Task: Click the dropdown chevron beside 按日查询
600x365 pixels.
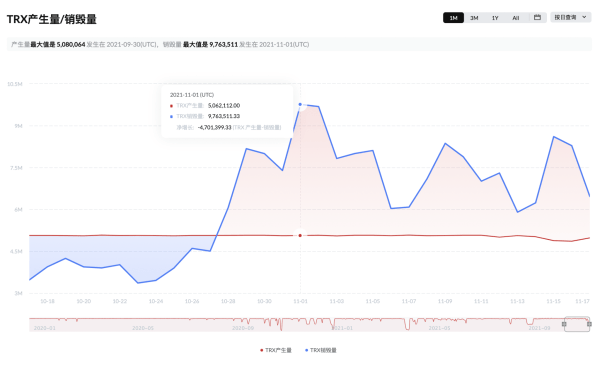Action: click(x=584, y=17)
